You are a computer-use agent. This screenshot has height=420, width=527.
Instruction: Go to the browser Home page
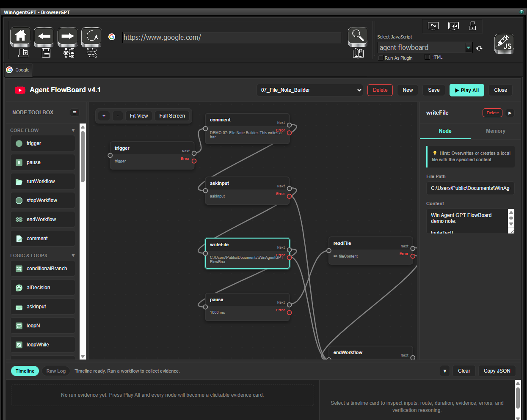[x=20, y=36]
